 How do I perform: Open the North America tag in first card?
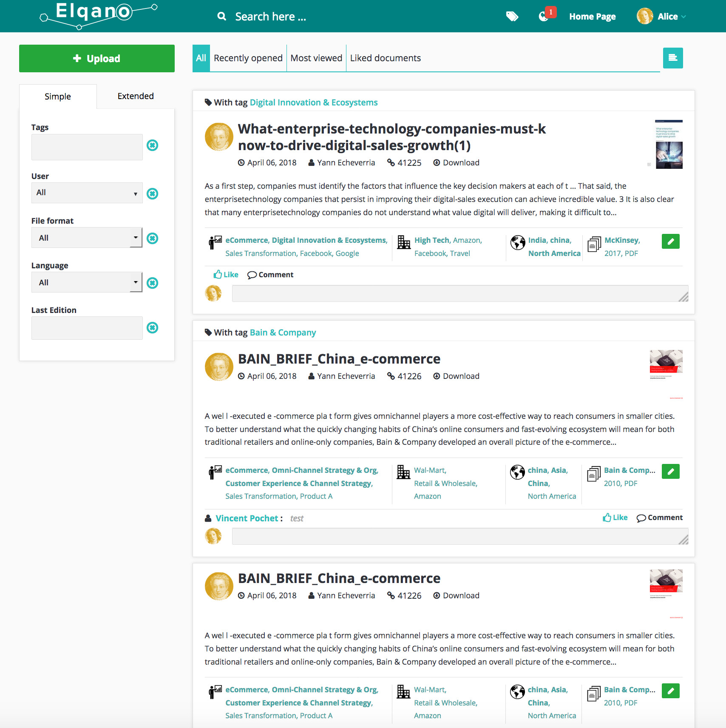pyautogui.click(x=554, y=253)
